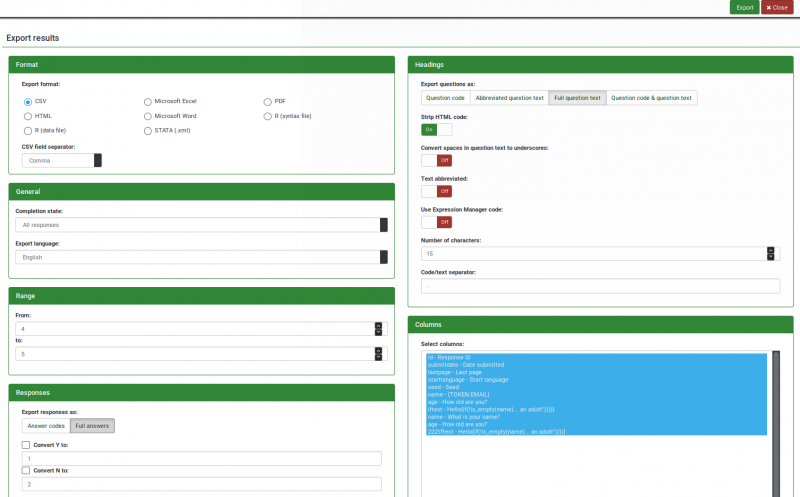The image size is (800, 497).
Task: Select STATA (.xml) format option
Action: tap(149, 130)
